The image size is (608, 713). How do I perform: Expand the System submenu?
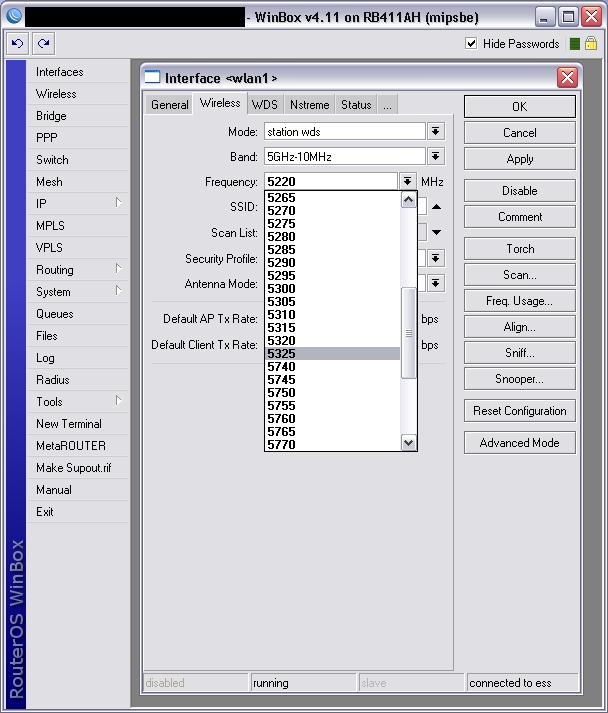118,290
